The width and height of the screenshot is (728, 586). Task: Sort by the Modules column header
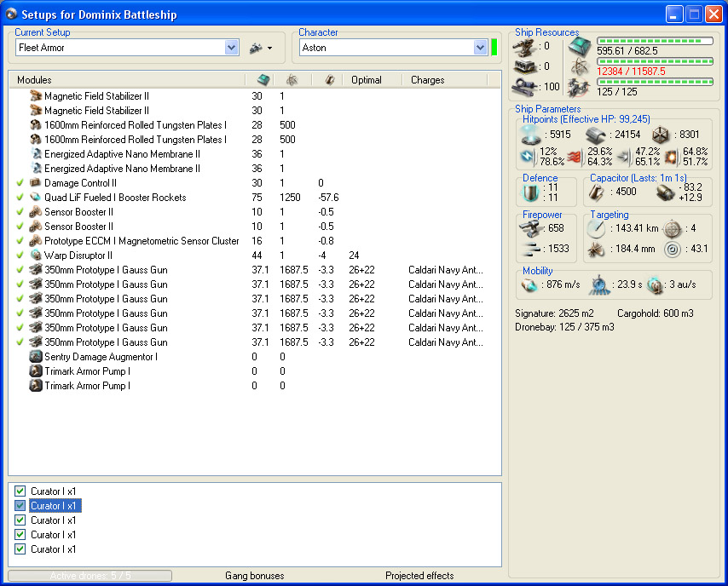[x=127, y=80]
